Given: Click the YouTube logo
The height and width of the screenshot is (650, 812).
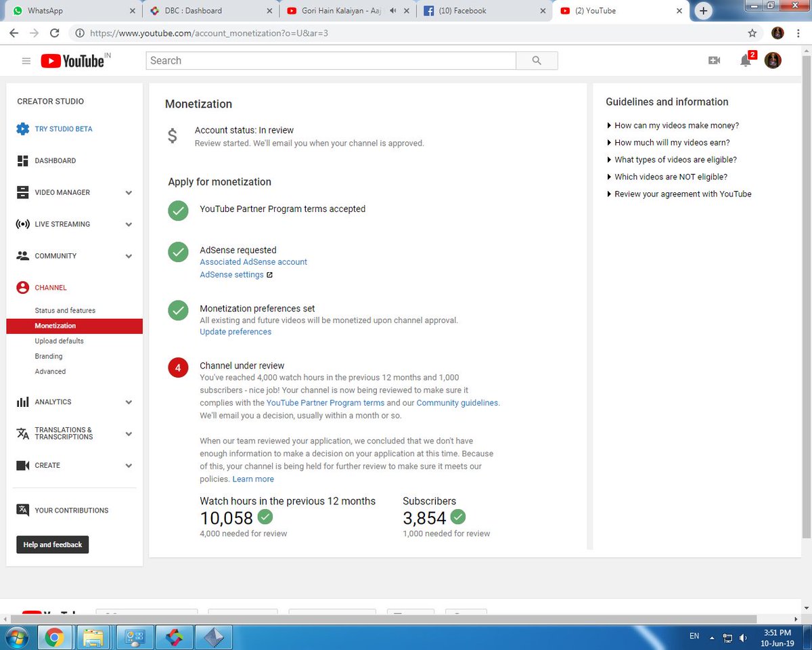Looking at the screenshot, I should (x=73, y=61).
